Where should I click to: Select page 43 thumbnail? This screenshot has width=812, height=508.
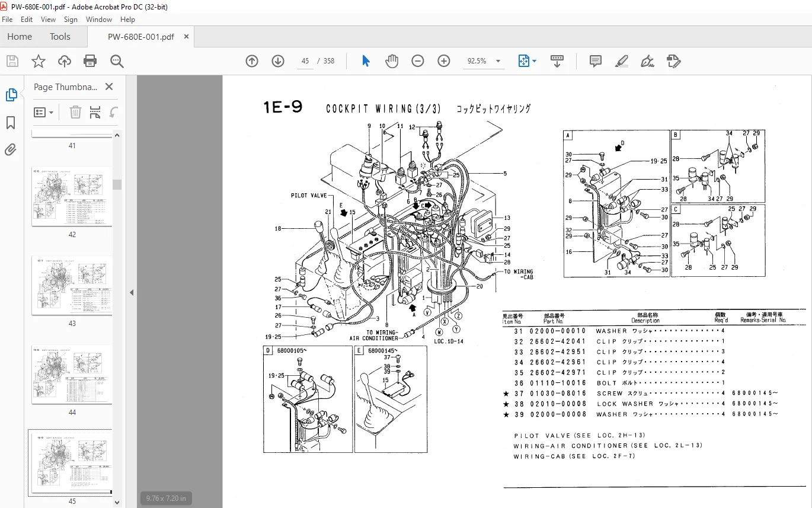pos(72,285)
